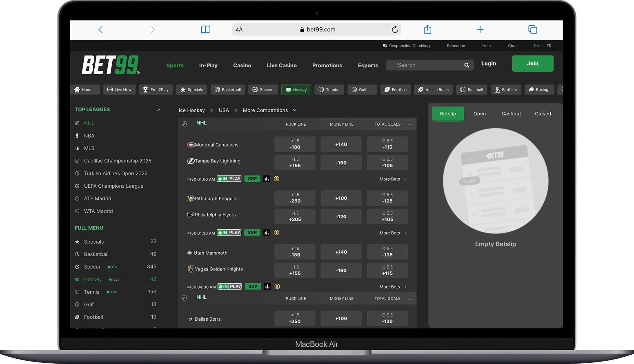Open a new Safari tab
The width and height of the screenshot is (634, 364).
pyautogui.click(x=480, y=29)
